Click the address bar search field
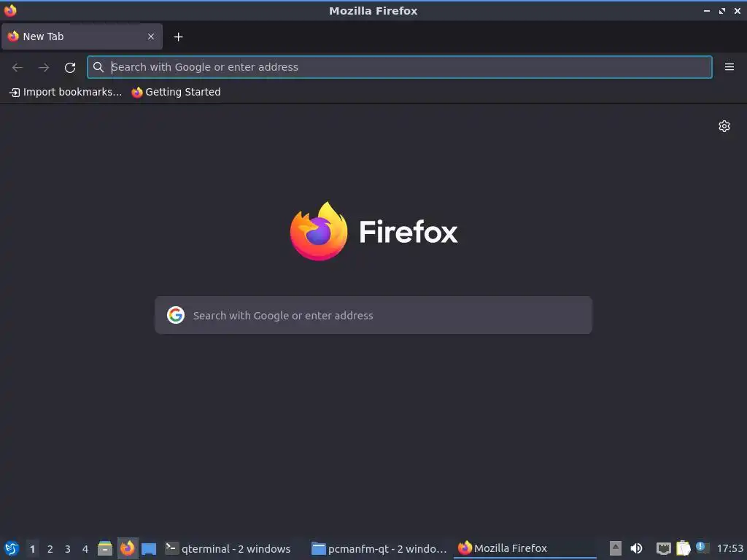This screenshot has width=747, height=560. 400,67
